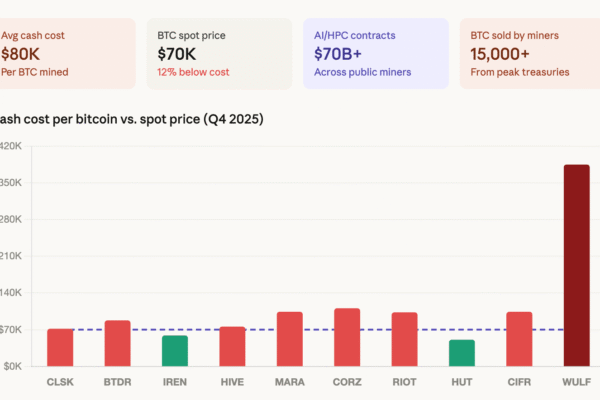Click the tall dark red WULF bar
Viewport: 600px width, 400px height.
click(577, 265)
